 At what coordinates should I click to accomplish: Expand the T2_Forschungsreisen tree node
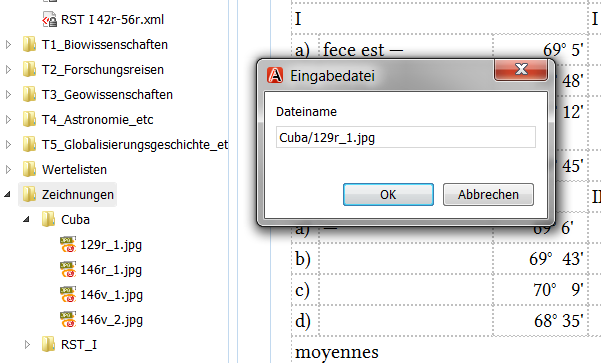8,70
